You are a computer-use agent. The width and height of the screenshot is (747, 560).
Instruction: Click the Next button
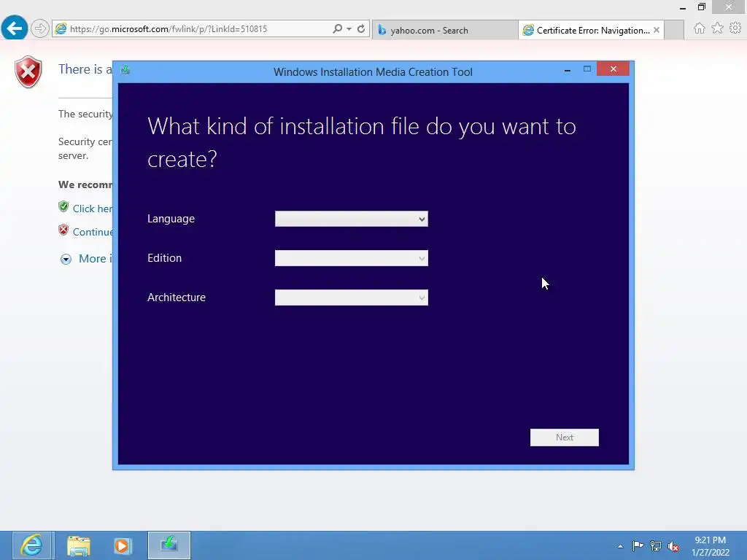click(x=564, y=437)
